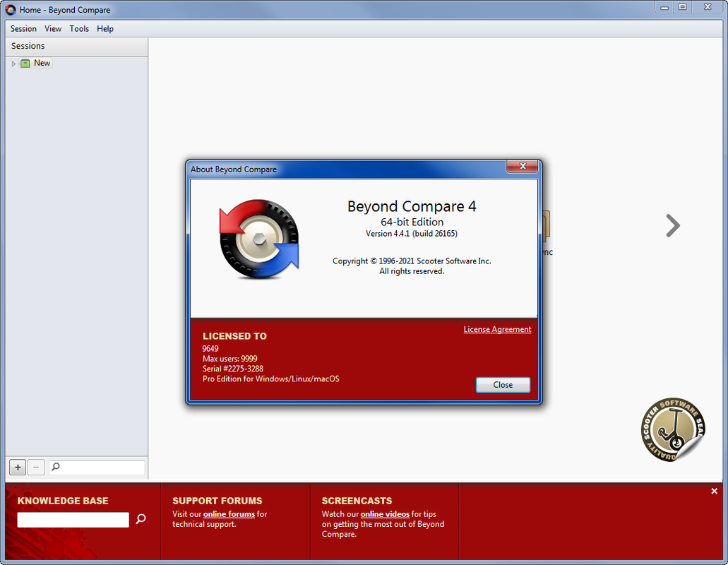Click the Beyond Compare 4 heading
This screenshot has height=565, width=728.
(412, 206)
